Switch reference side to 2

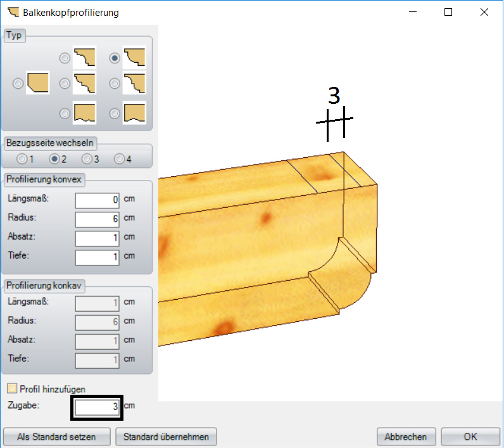tap(54, 159)
